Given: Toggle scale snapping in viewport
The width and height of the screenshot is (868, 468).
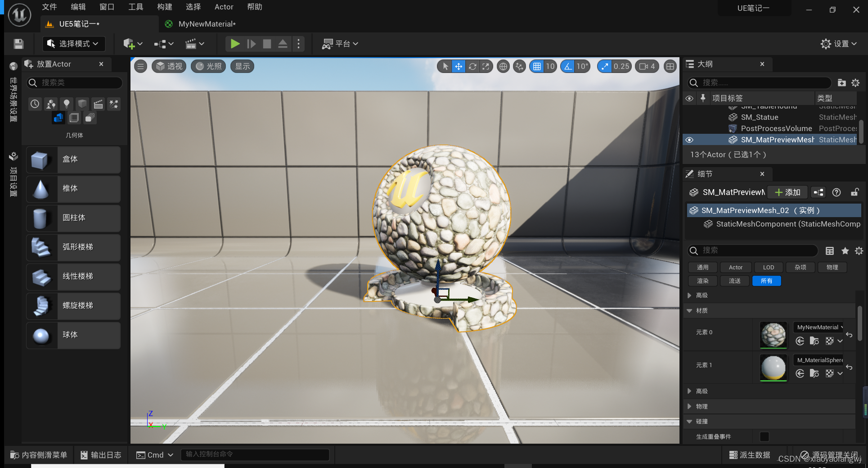Looking at the screenshot, I should click(x=605, y=67).
